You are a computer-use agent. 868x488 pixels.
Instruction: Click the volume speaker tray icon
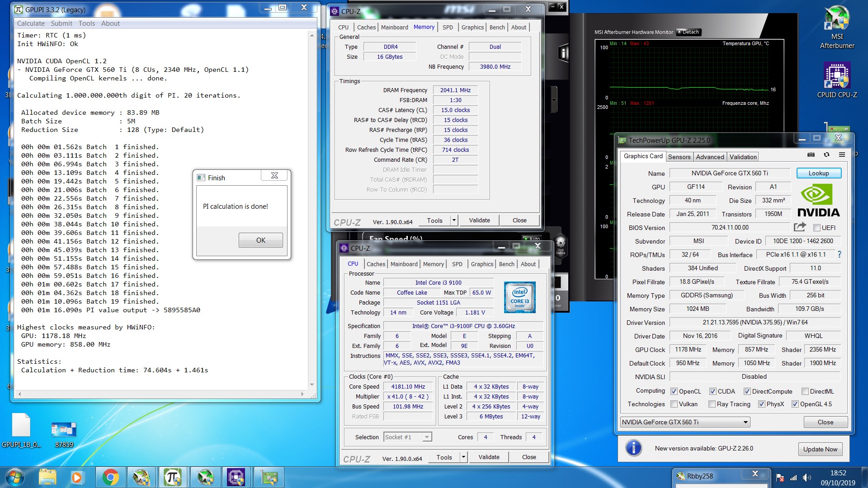pos(807,478)
